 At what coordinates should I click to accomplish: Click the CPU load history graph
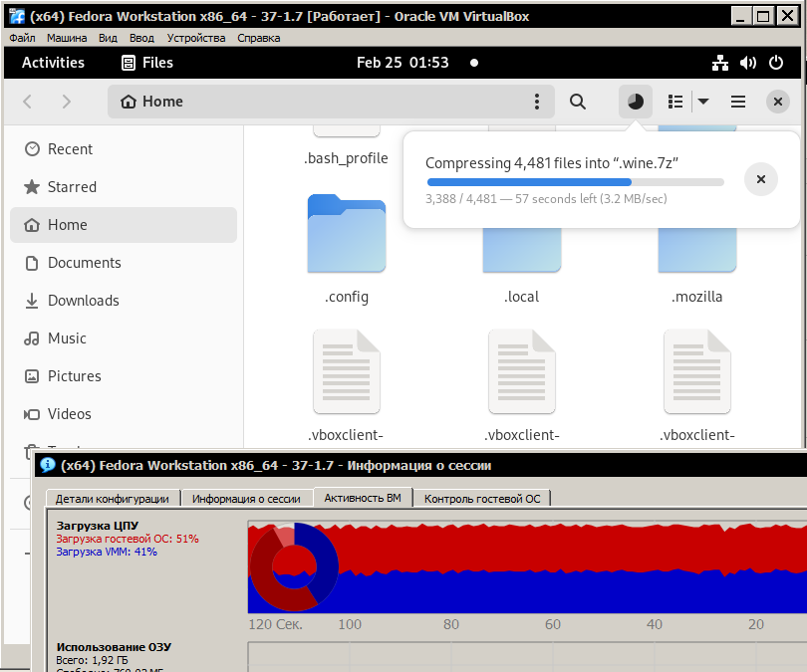coord(527,566)
